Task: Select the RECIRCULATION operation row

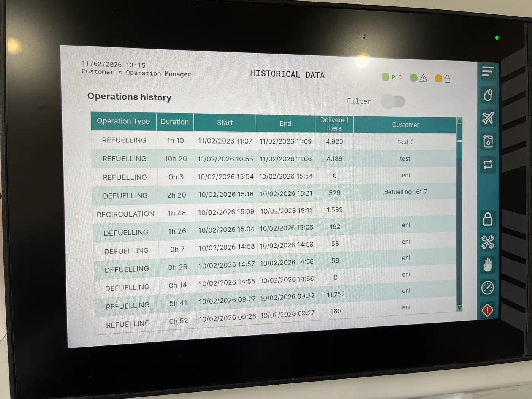Action: (x=274, y=212)
